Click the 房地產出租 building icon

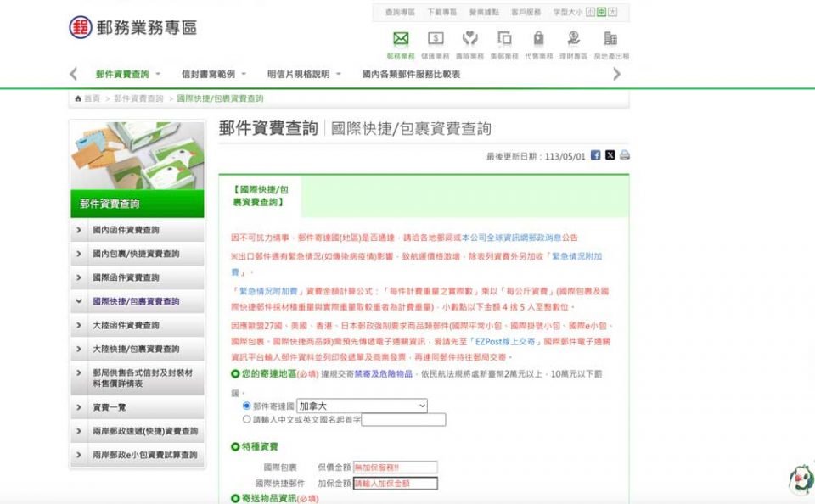(x=610, y=40)
